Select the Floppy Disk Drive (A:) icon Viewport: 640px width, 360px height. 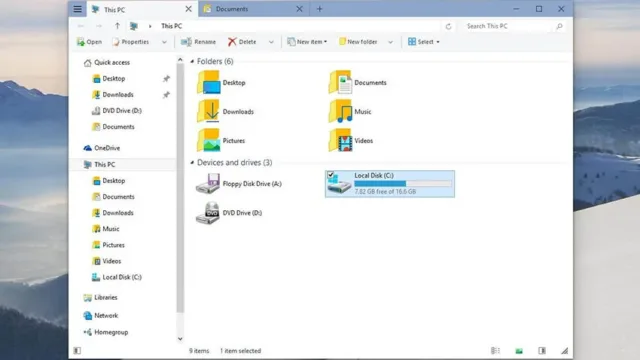(208, 184)
